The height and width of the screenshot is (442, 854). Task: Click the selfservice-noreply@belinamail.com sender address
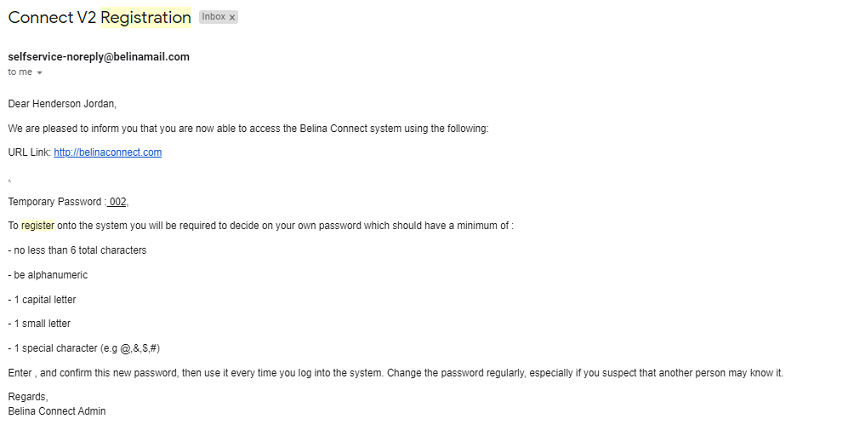pyautogui.click(x=99, y=57)
